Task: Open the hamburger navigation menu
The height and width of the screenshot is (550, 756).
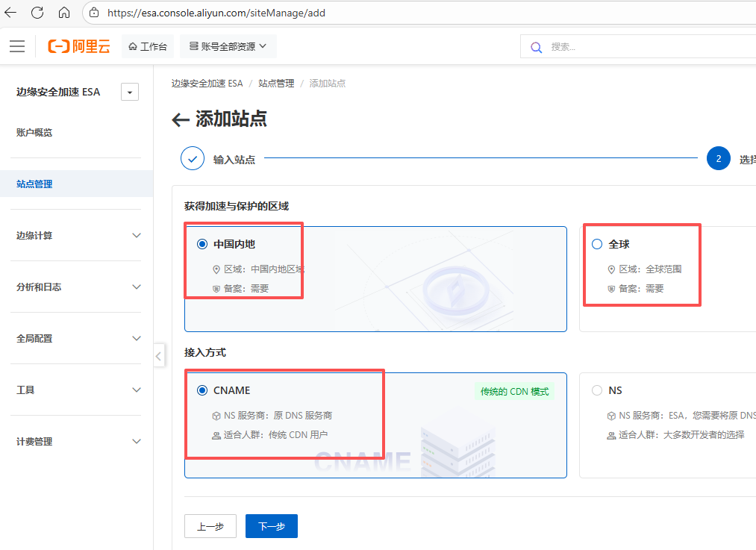Action: pyautogui.click(x=17, y=46)
